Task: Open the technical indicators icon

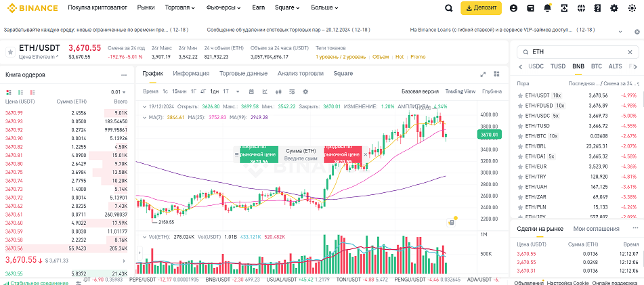Action: (265, 91)
